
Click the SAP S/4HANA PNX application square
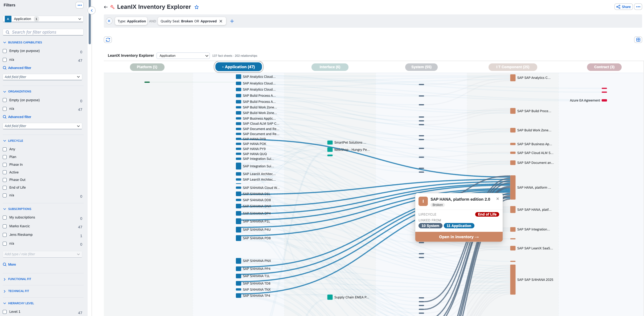click(x=239, y=261)
